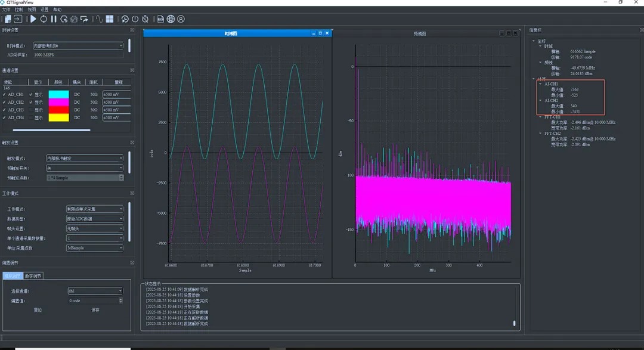Click the Play/start acquisition toolbar icon

click(33, 19)
